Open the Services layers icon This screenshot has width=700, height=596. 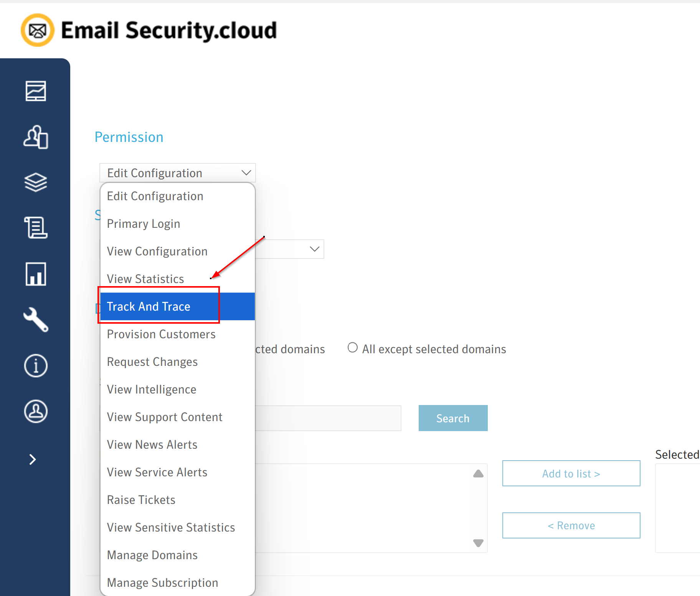click(x=36, y=182)
